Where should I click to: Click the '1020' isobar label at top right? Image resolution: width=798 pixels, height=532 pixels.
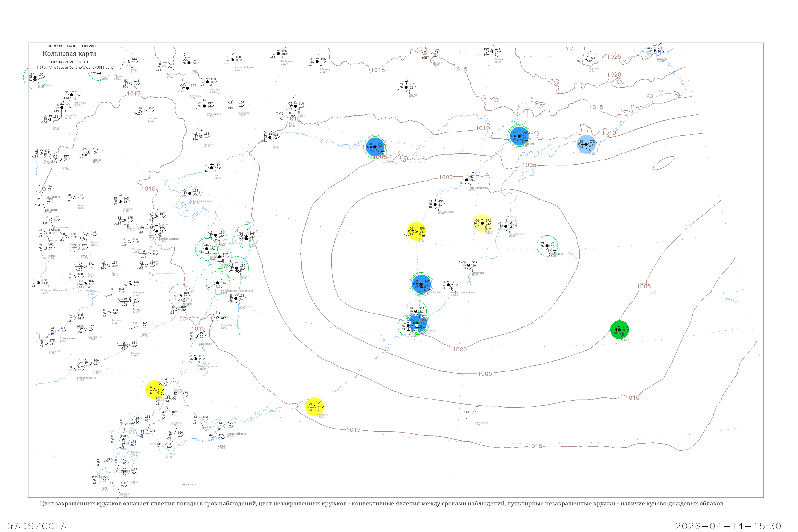[x=614, y=74]
